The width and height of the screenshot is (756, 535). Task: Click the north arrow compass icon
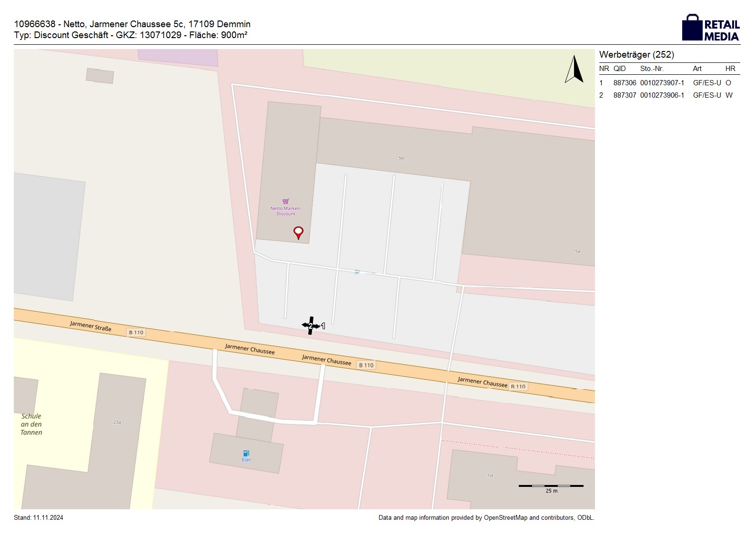575,70
